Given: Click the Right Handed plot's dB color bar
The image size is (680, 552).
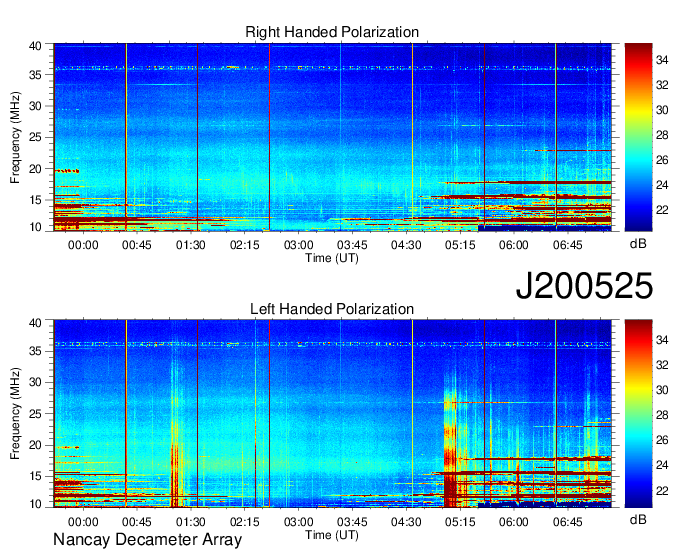Looking at the screenshot, I should point(638,137).
